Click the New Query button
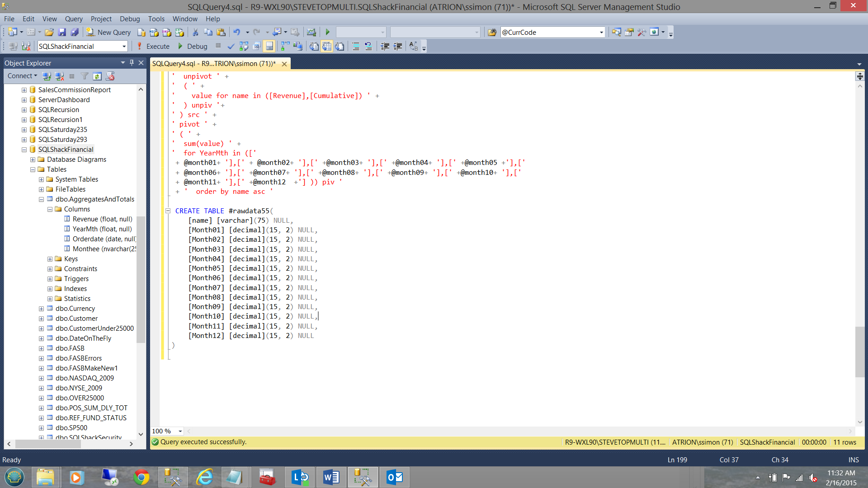Screen dimensions: 868x488 pyautogui.click(x=109, y=32)
